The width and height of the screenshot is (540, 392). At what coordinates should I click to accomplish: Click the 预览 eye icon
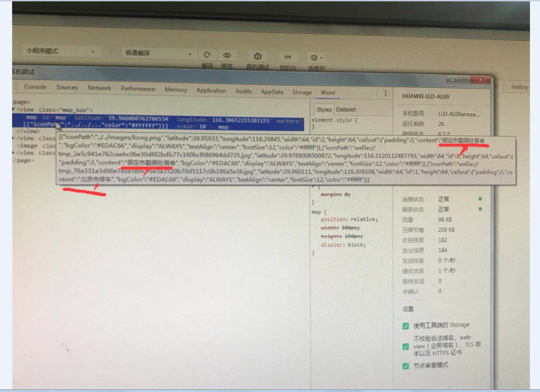(227, 55)
